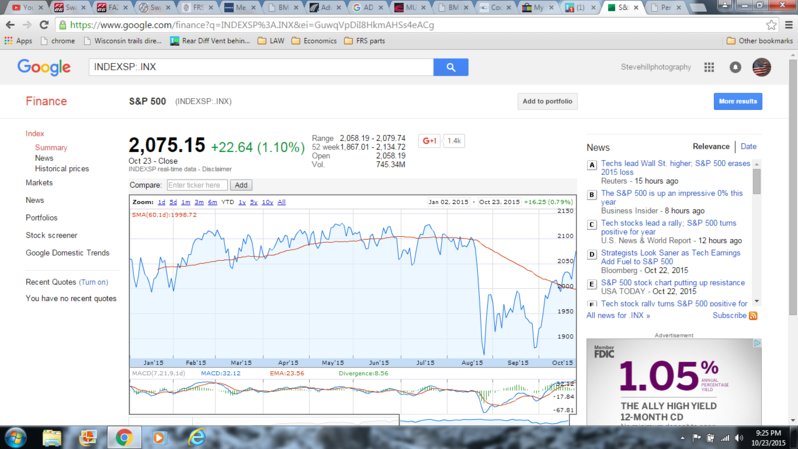
Task: Show hidden tray icons arrow
Action: [682, 438]
